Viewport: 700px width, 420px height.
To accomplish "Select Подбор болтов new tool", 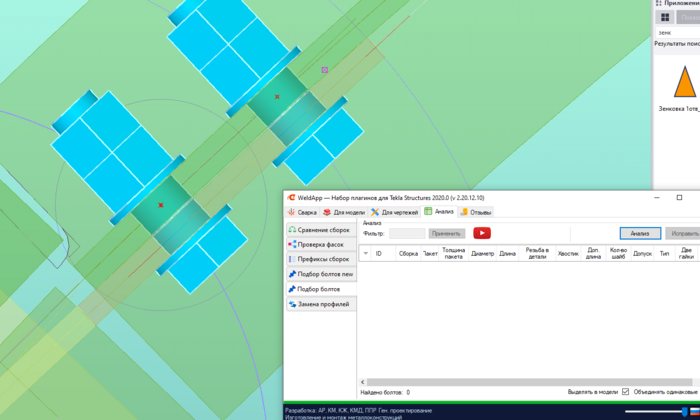I will tap(321, 274).
